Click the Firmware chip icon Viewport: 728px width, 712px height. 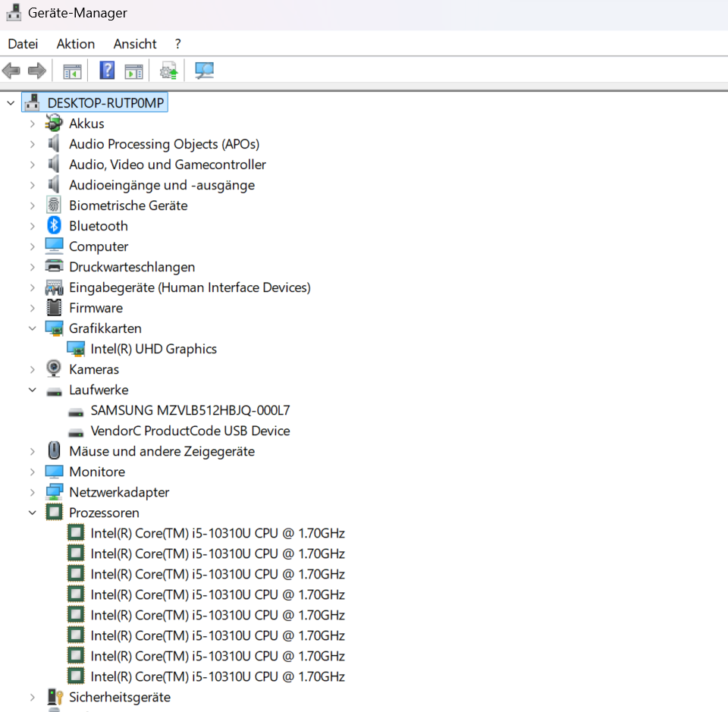coord(54,307)
